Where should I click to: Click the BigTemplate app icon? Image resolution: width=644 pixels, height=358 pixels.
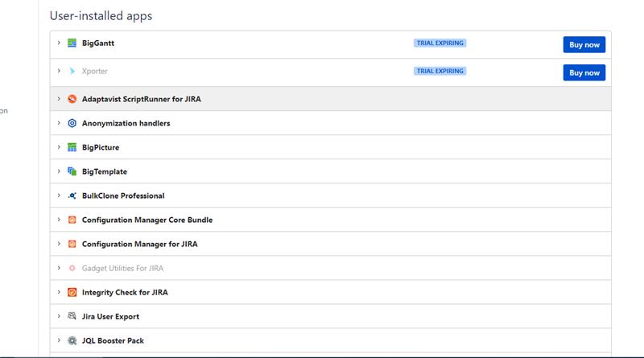72,171
